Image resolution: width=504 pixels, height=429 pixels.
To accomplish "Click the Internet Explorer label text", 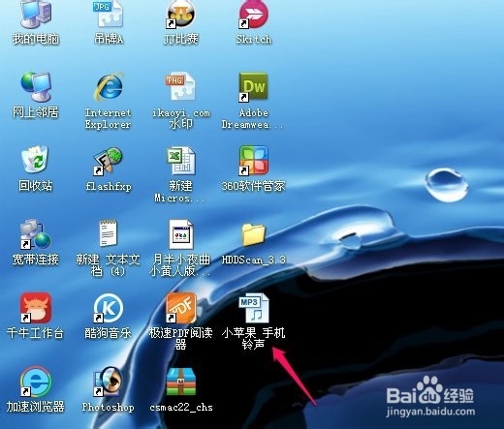I will [108, 118].
